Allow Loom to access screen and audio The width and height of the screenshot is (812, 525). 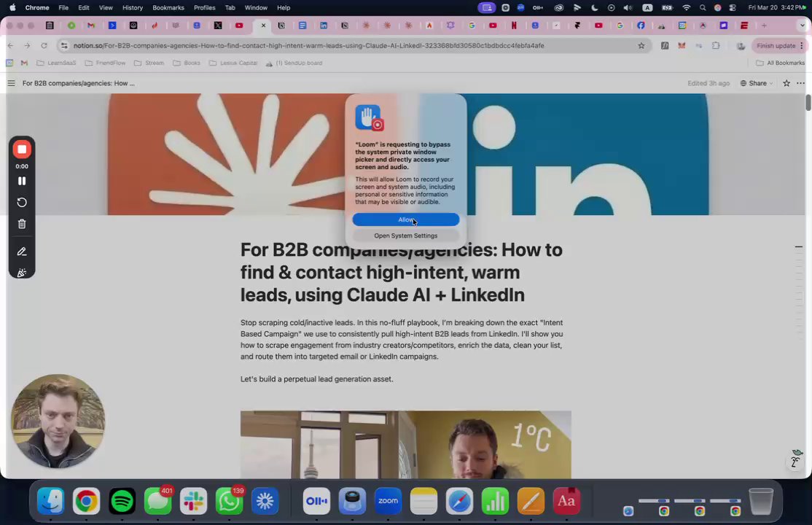pyautogui.click(x=405, y=219)
